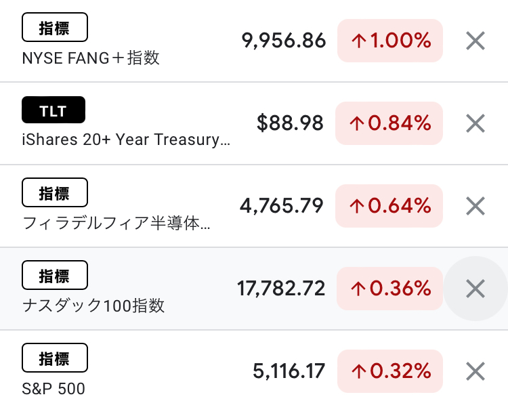Remove フィラデルフィア半導体 index with X icon
This screenshot has height=420, width=508.
(x=475, y=206)
